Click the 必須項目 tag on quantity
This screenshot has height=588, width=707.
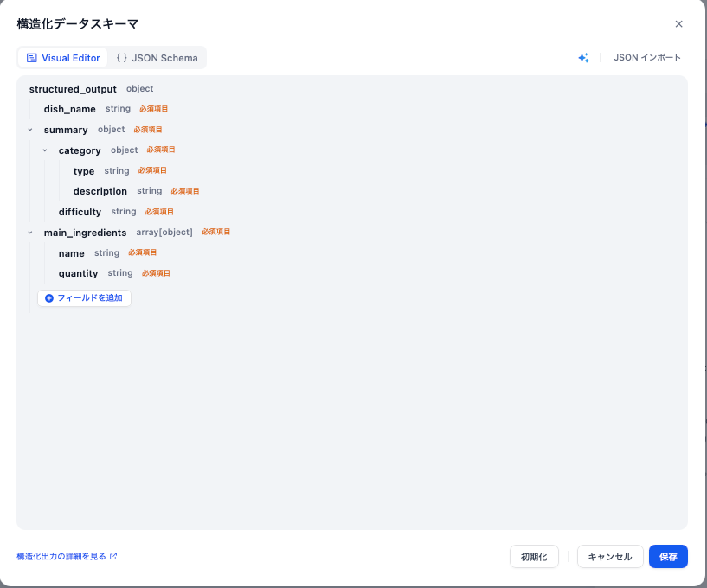click(156, 273)
